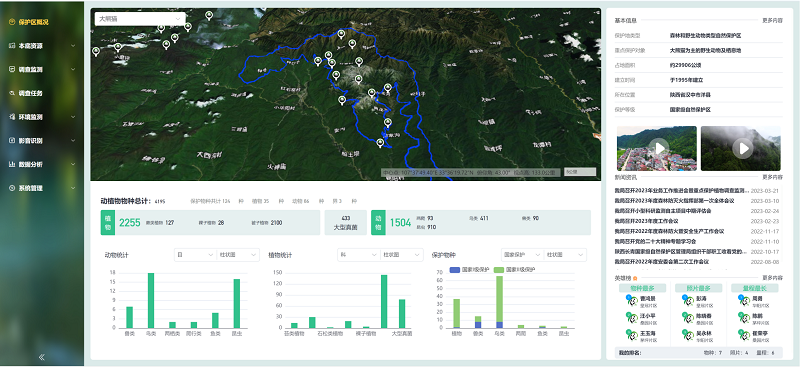The height and width of the screenshot is (367, 800).
Task: Click the 影音识别 sidebar icon
Action: click(x=12, y=140)
